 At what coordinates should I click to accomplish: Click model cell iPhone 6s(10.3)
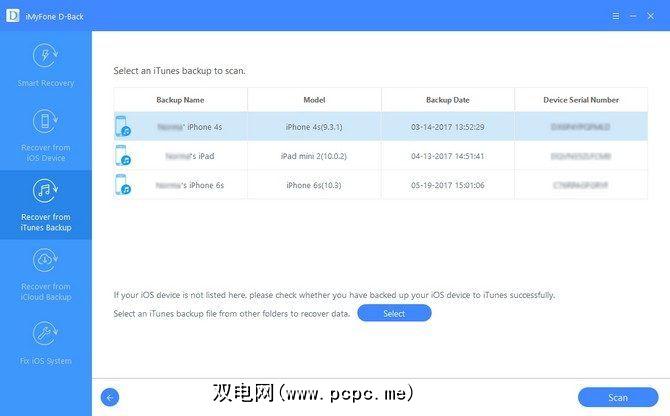pos(314,185)
